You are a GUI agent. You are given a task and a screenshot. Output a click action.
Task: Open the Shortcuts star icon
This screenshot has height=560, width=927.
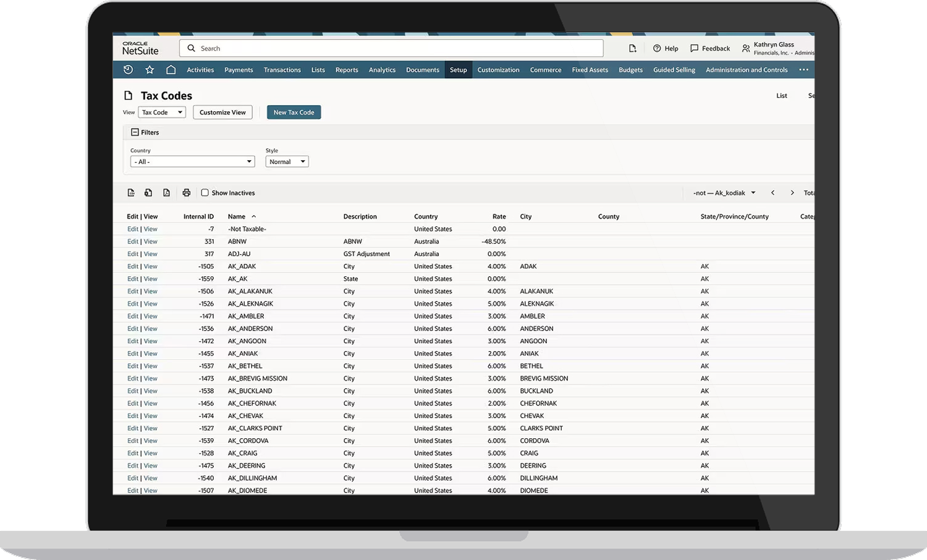[x=150, y=70]
